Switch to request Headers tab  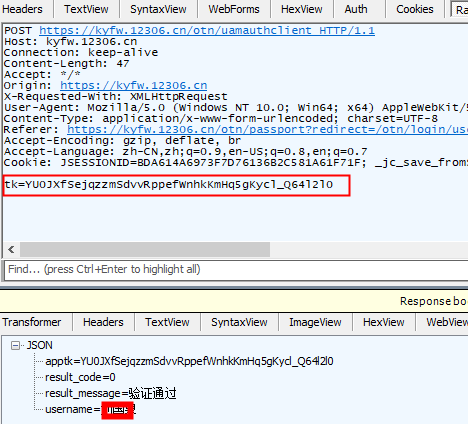[23, 9]
